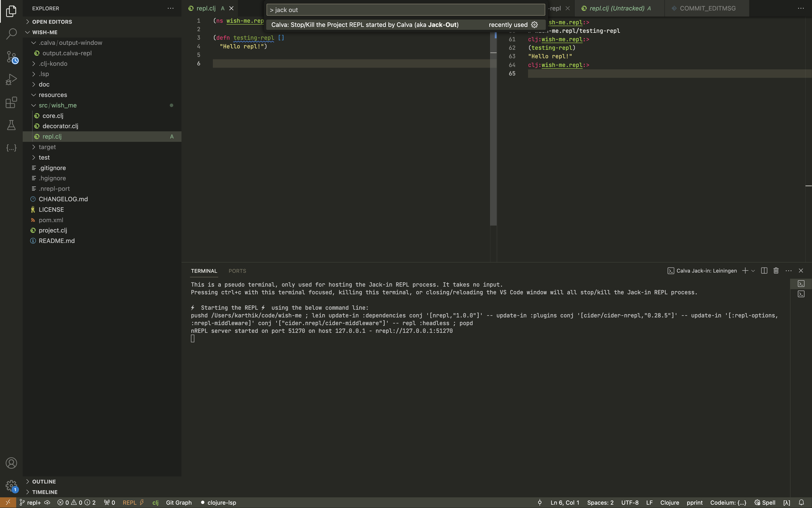Open Run and Debug view
The image size is (812, 508).
point(11,80)
